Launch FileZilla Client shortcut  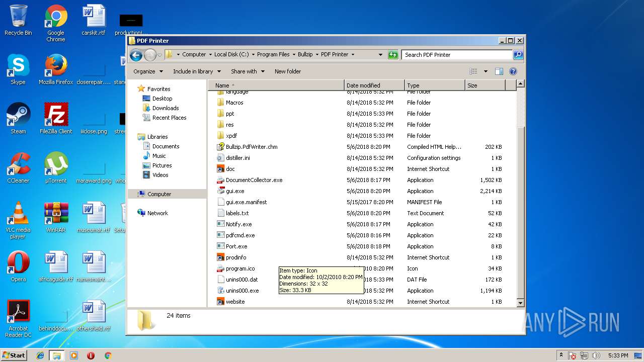pos(56,119)
